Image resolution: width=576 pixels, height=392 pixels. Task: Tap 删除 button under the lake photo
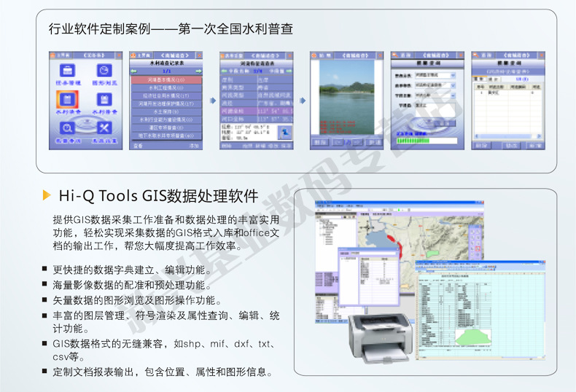(x=320, y=142)
